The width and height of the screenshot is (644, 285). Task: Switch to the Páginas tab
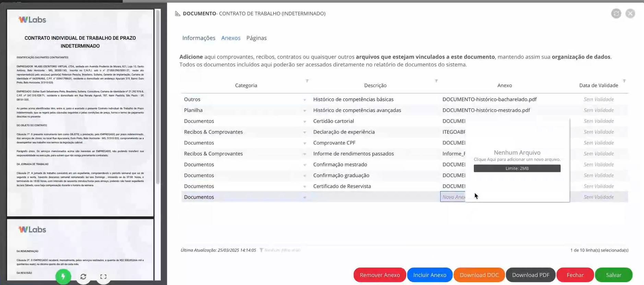[256, 38]
